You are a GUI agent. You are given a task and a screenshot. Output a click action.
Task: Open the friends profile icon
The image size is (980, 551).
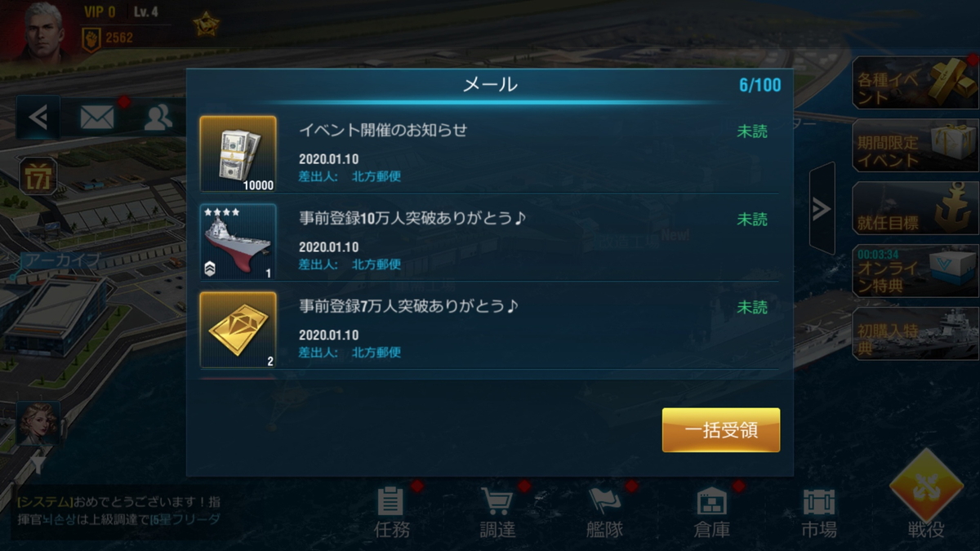pyautogui.click(x=157, y=118)
